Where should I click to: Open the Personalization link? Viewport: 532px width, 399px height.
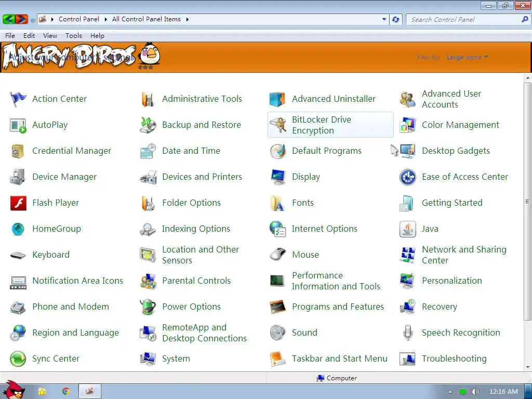pos(451,281)
